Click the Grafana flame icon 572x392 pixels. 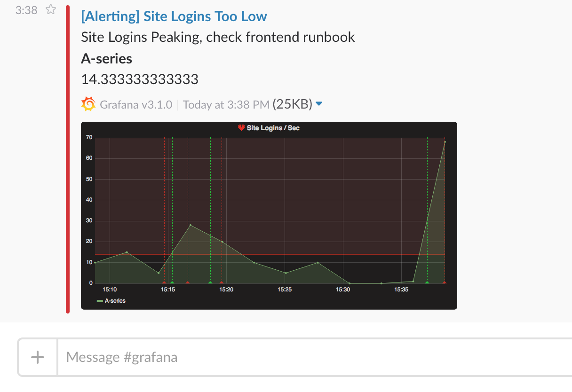click(87, 103)
